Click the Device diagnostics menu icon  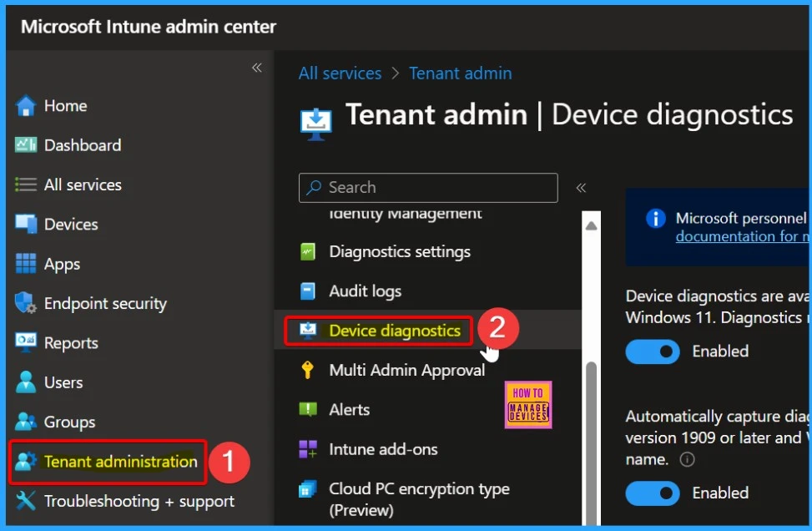(x=308, y=331)
